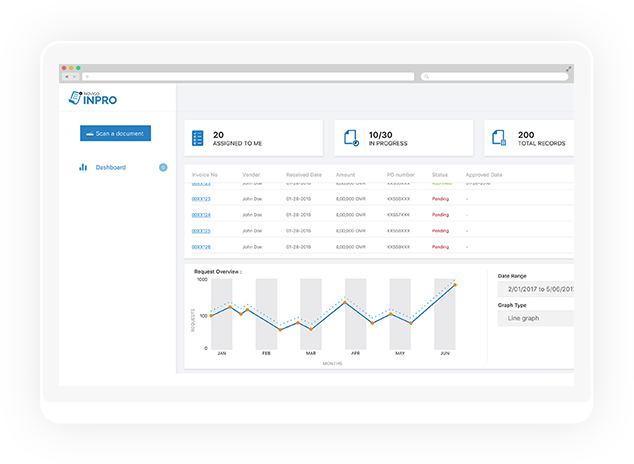Open the 10/30 In Progress card
Image resolution: width=634 pixels, height=464 pixels.
click(x=404, y=138)
